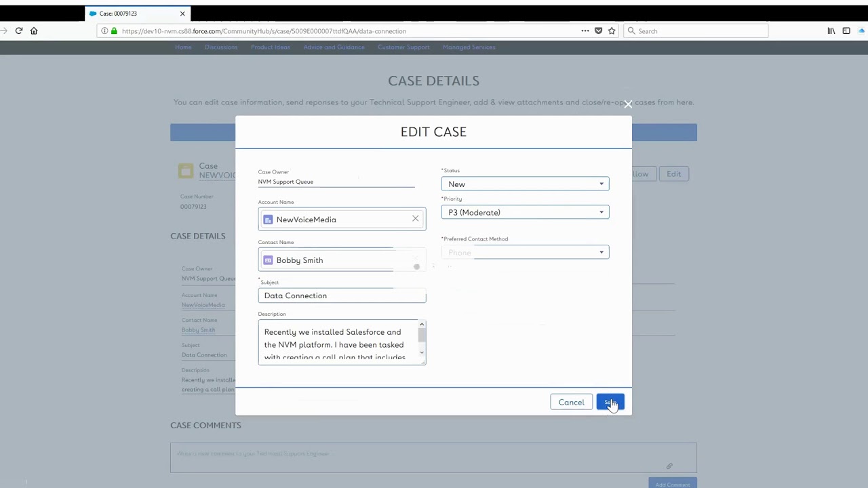Cancel editing the case

click(571, 403)
